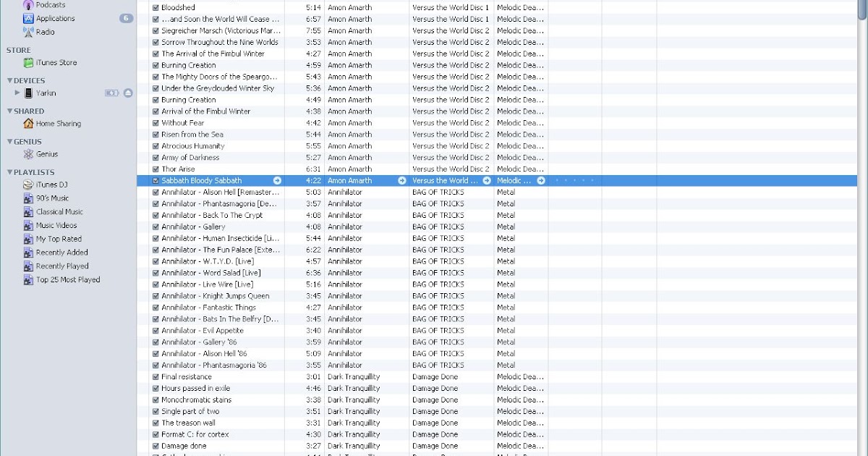Click Dark Tranquillity artist on Final resistance row

(x=354, y=377)
